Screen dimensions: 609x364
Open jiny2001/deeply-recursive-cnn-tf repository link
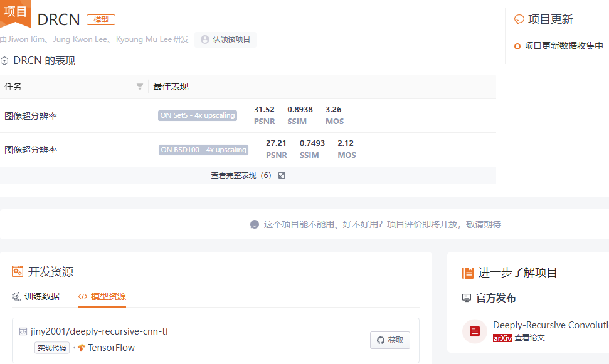[x=100, y=331]
